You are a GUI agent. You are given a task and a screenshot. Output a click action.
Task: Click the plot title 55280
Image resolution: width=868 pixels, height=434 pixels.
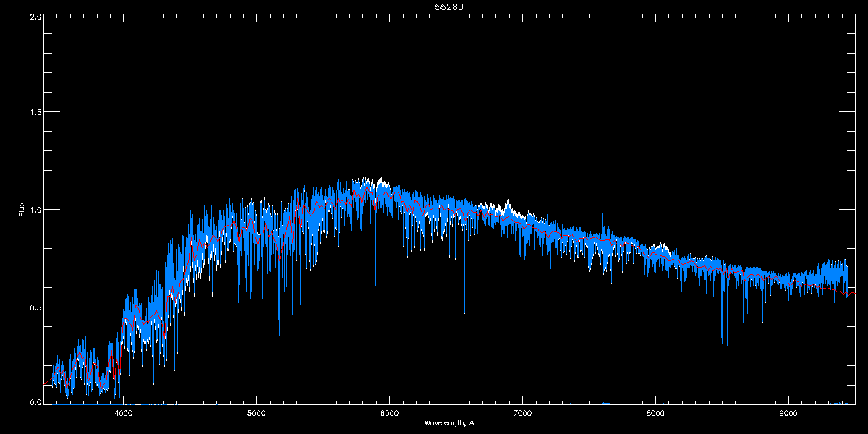tap(448, 7)
